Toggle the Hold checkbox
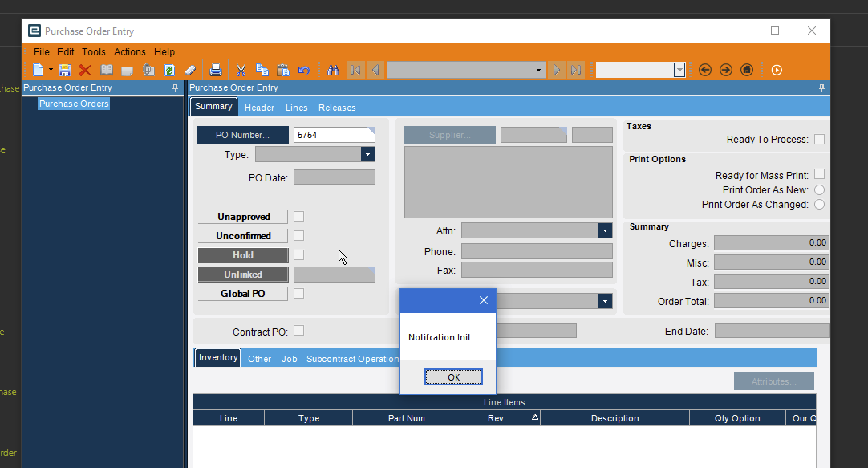The image size is (868, 468). coord(299,254)
